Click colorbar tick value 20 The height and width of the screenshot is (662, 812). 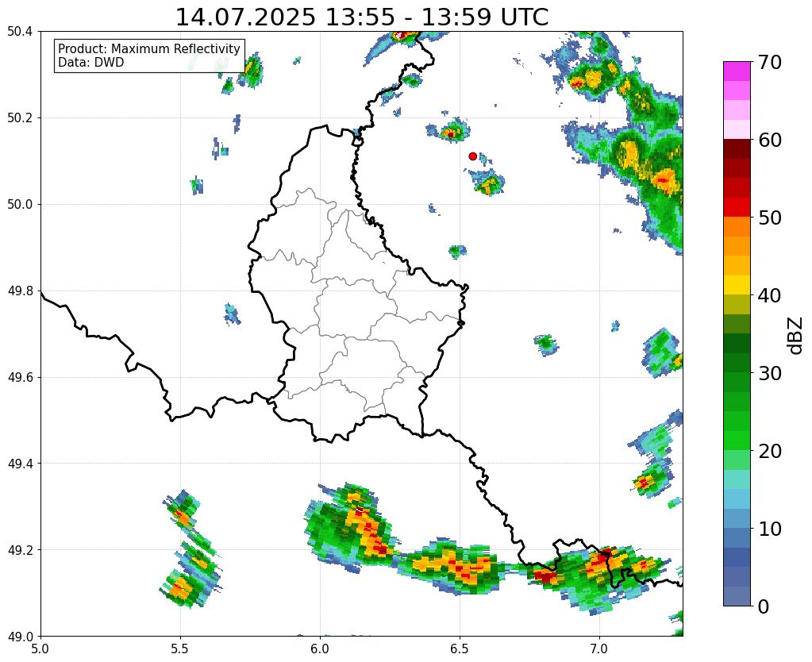(x=770, y=451)
